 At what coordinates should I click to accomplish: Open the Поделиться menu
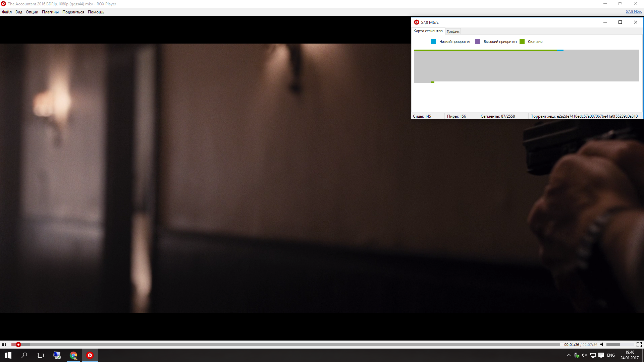coord(73,12)
